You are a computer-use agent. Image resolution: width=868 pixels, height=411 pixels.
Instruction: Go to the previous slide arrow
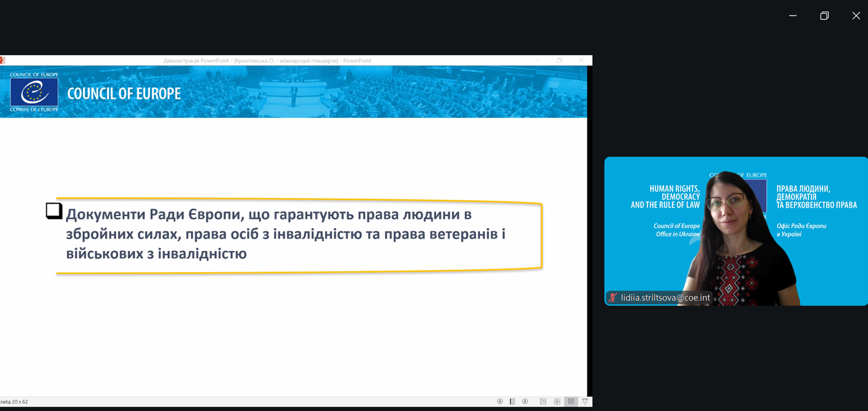[500, 402]
